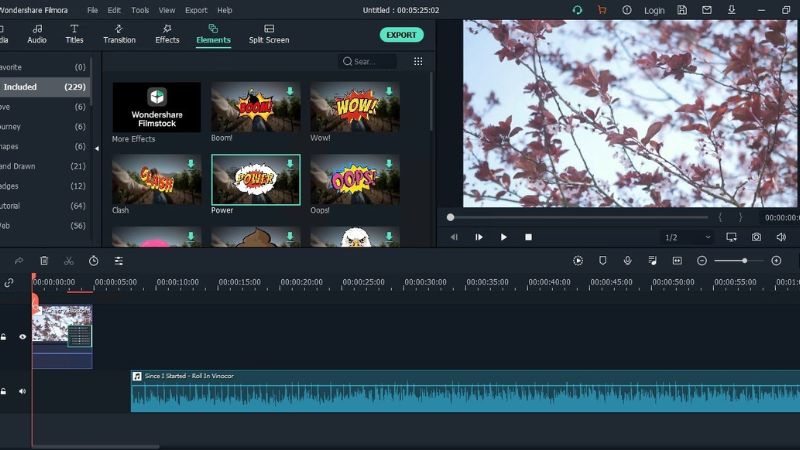Screen dimensions: 800x450
Task: Open the 1/2 preview quality dropdown
Action: click(x=687, y=237)
